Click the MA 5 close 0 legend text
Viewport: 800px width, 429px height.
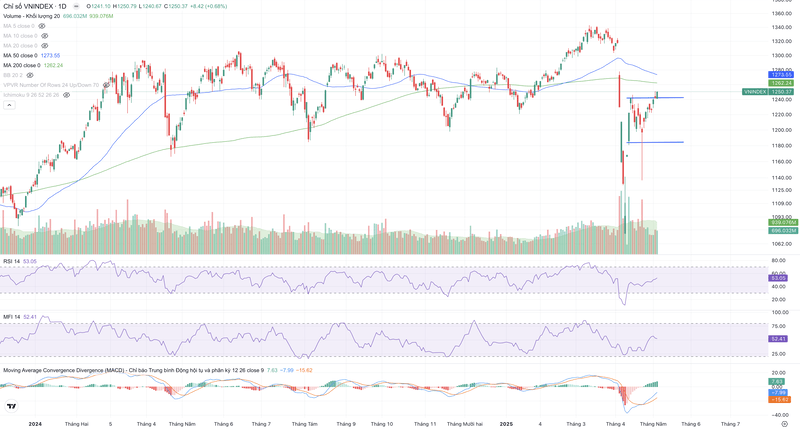[19, 26]
